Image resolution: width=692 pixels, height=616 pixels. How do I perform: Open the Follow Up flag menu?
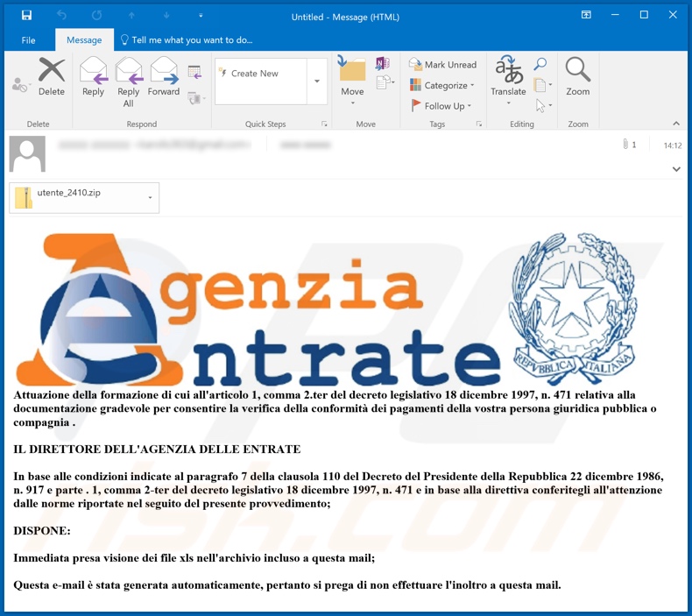(x=441, y=106)
